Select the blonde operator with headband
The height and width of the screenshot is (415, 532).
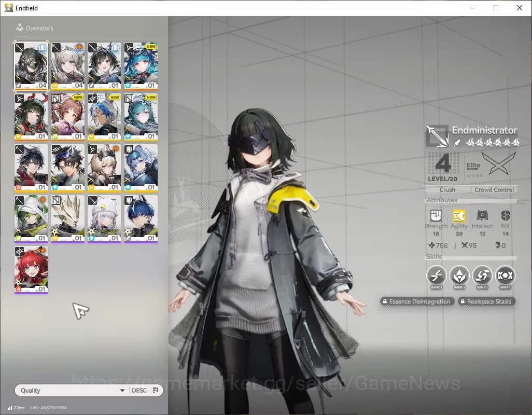pyautogui.click(x=104, y=168)
